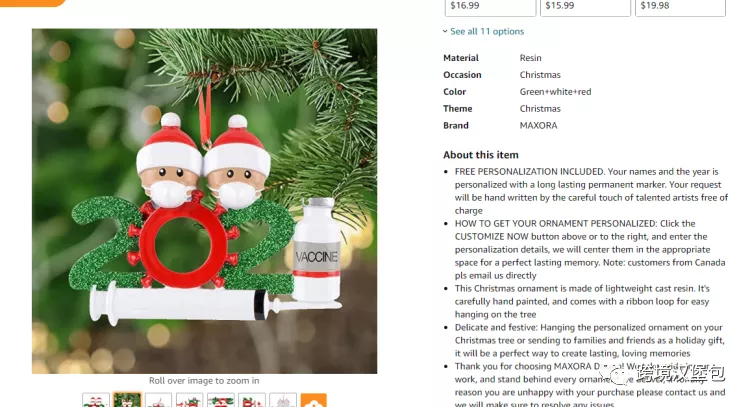Click the chevron beside See all 11 options
750x407 pixels.
click(445, 32)
